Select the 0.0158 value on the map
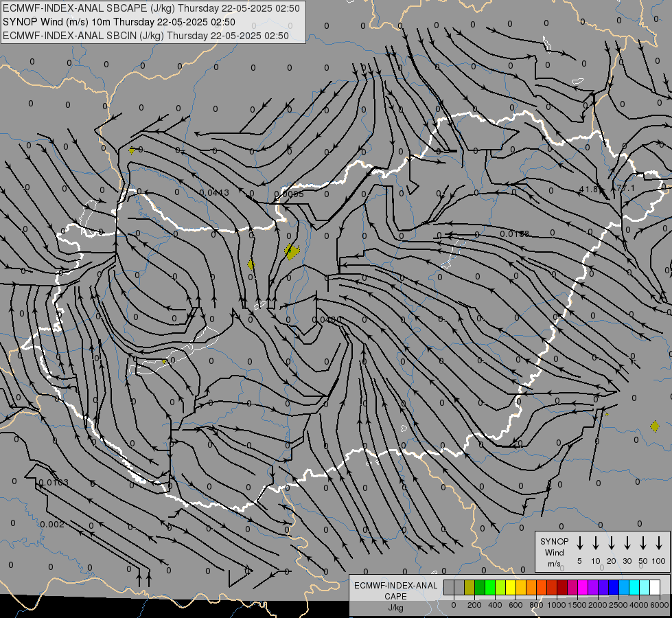The width and height of the screenshot is (672, 618). [515, 233]
